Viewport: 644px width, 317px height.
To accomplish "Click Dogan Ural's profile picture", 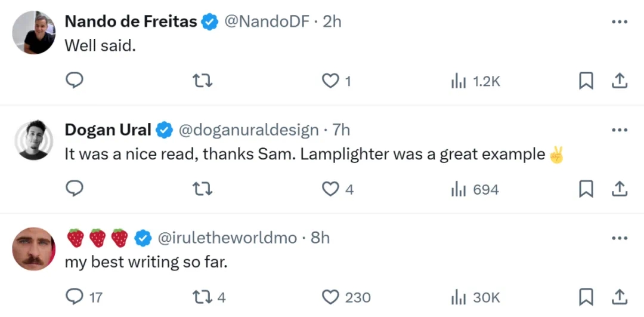I will [x=33, y=140].
